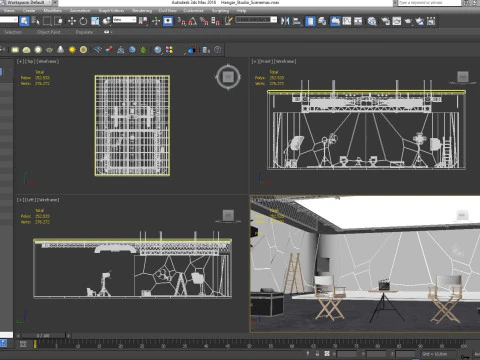Click the Select and Manipulate icon

coord(156,21)
